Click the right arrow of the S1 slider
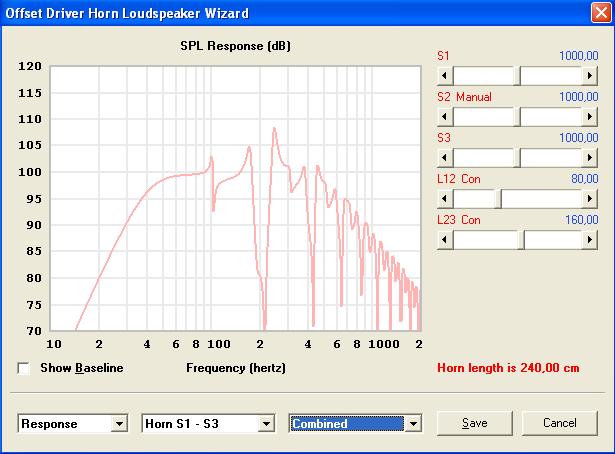The width and height of the screenshot is (615, 454). [x=590, y=76]
